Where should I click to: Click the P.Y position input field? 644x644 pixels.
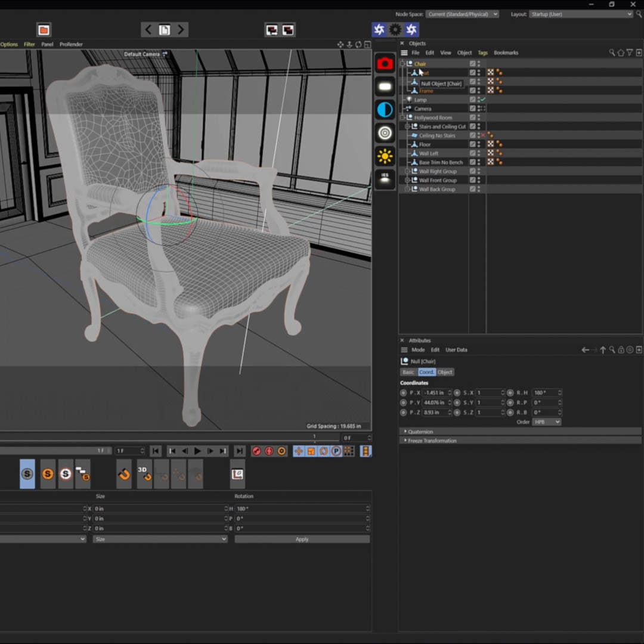point(434,402)
